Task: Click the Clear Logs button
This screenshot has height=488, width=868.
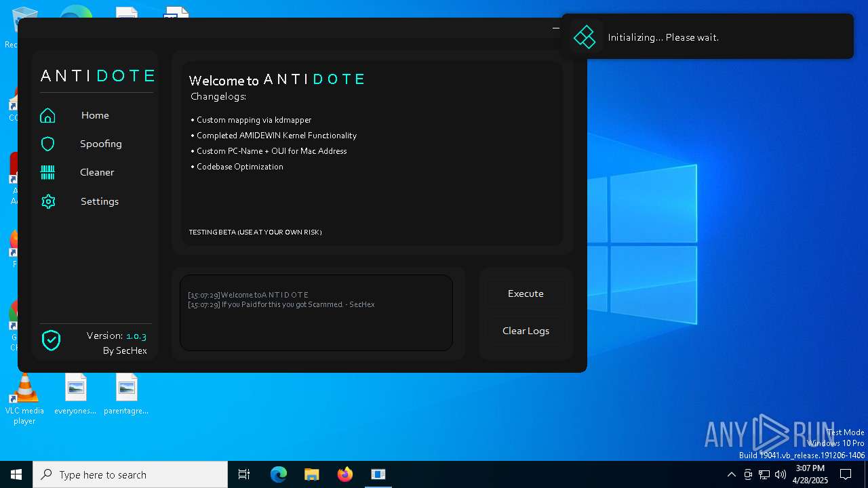Action: (526, 331)
